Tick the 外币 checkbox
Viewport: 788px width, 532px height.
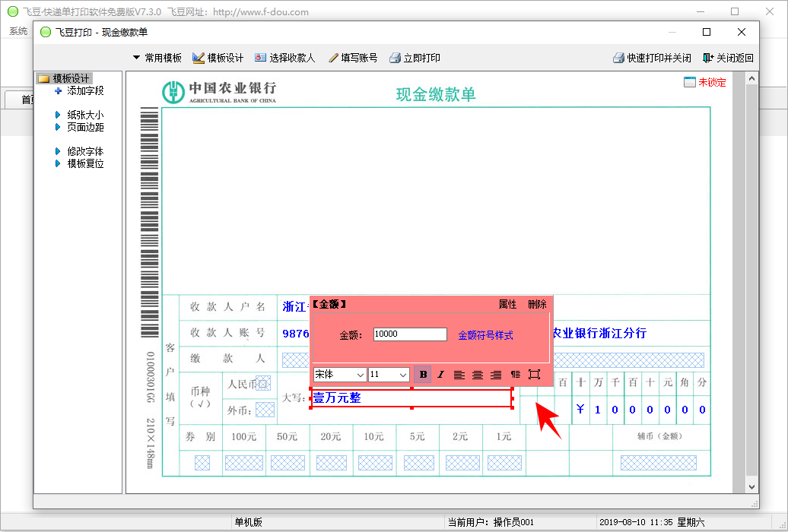tap(265, 410)
